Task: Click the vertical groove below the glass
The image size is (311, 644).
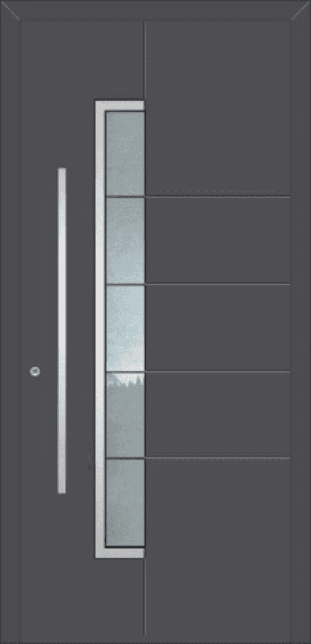Action: 144,597
